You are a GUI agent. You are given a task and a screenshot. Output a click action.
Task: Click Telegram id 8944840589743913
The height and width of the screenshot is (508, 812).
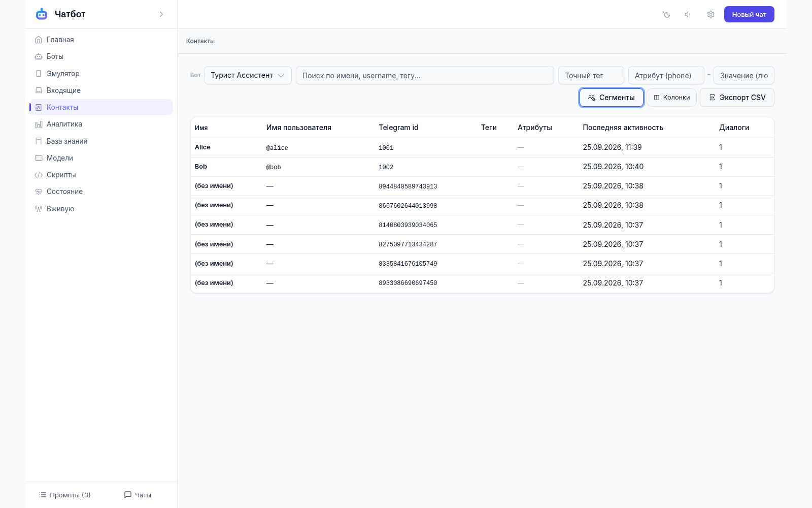(408, 186)
